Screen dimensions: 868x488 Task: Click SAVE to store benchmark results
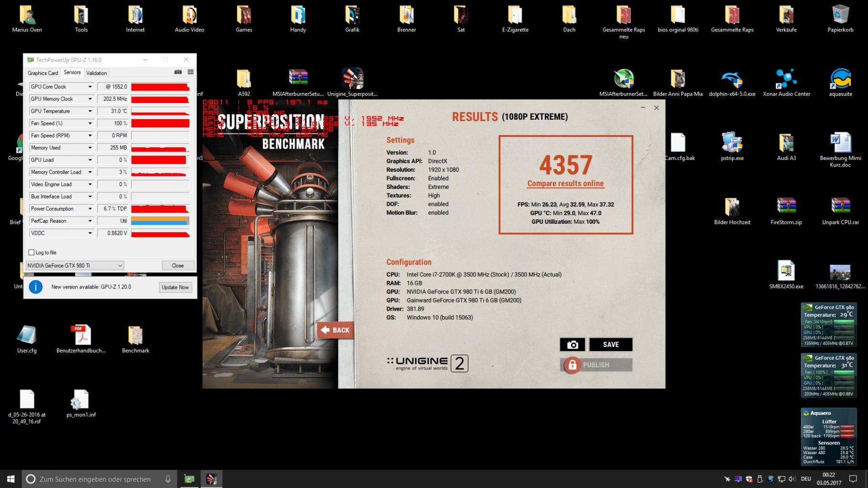pyautogui.click(x=611, y=344)
